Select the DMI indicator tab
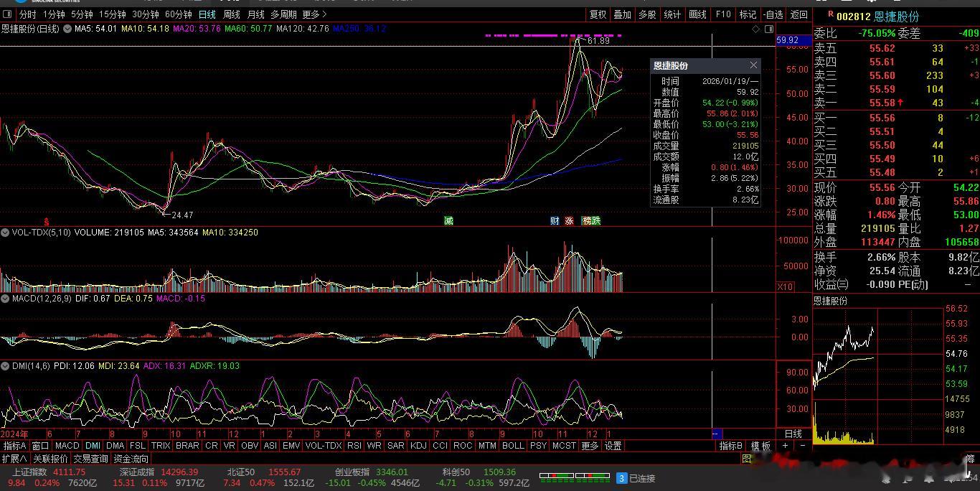Image resolution: width=980 pixels, height=491 pixels. (x=93, y=446)
